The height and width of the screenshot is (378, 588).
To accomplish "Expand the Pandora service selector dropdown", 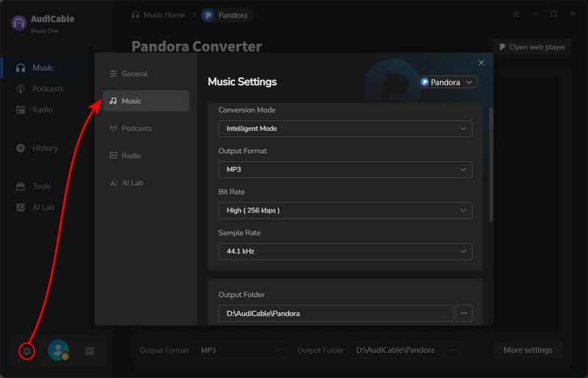I will [x=448, y=82].
